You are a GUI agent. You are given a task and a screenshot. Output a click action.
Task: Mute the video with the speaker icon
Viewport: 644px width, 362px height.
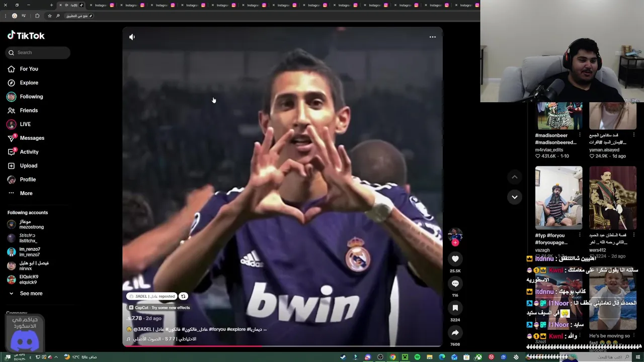[132, 37]
